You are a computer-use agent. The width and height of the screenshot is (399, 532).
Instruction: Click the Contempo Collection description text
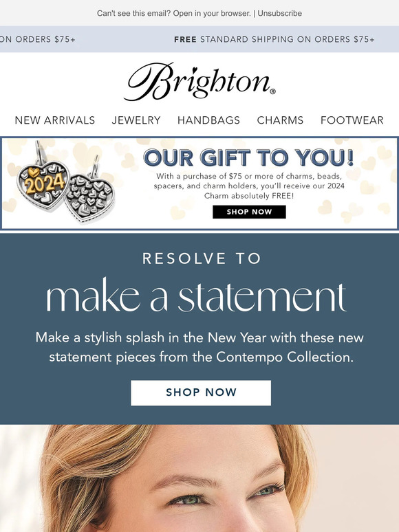point(199,347)
